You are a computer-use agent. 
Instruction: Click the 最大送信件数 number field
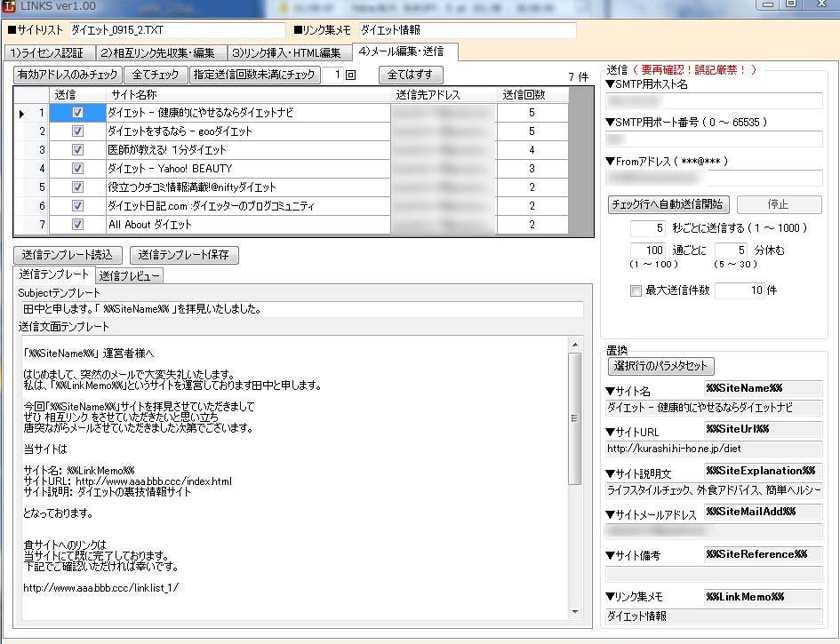pos(740,290)
